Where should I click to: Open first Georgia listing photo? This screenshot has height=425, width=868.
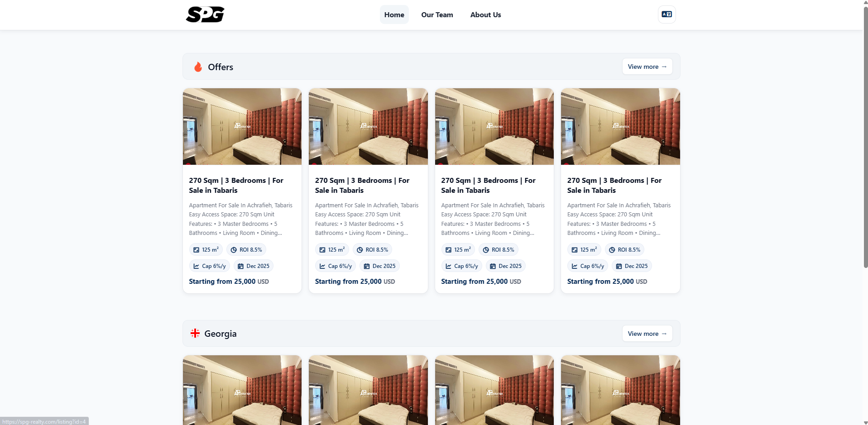(242, 389)
